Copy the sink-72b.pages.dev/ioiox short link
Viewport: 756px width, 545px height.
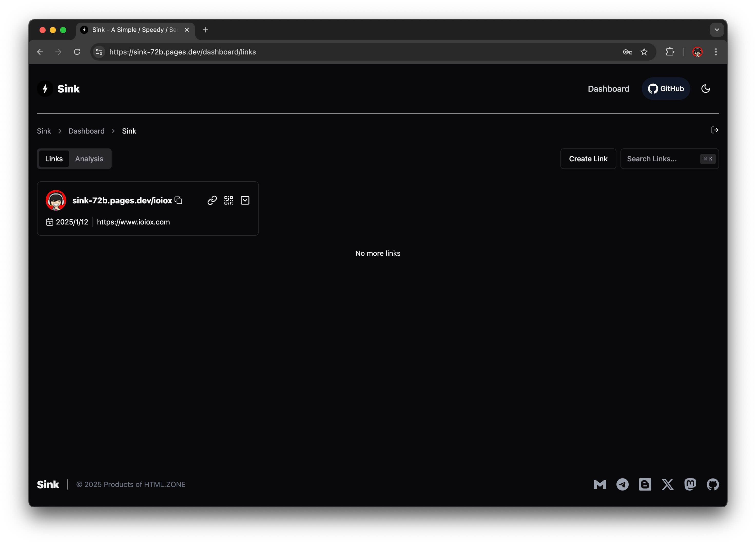179,200
